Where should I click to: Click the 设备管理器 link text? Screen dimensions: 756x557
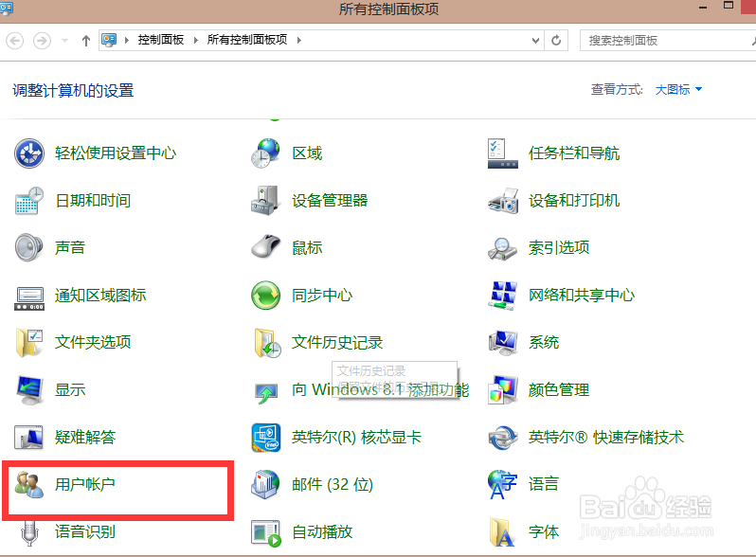click(x=330, y=200)
